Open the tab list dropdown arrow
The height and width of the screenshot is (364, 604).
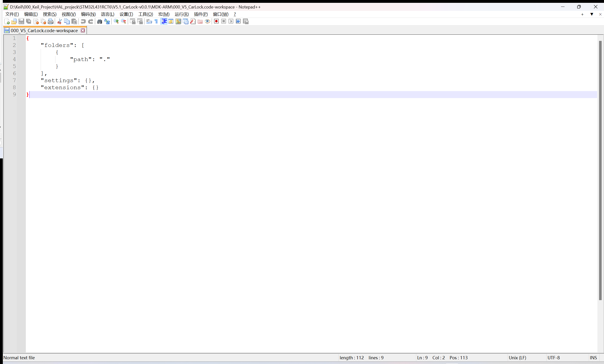tap(592, 15)
